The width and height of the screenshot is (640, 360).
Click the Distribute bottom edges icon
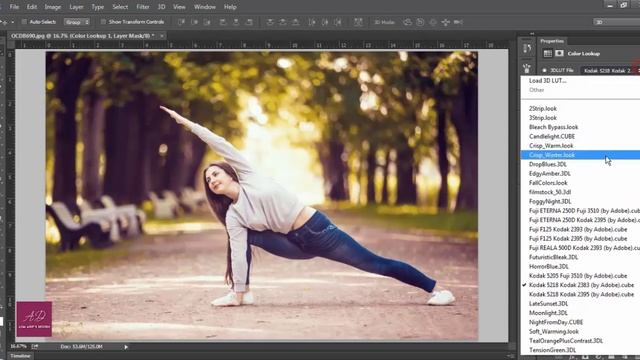[296, 22]
